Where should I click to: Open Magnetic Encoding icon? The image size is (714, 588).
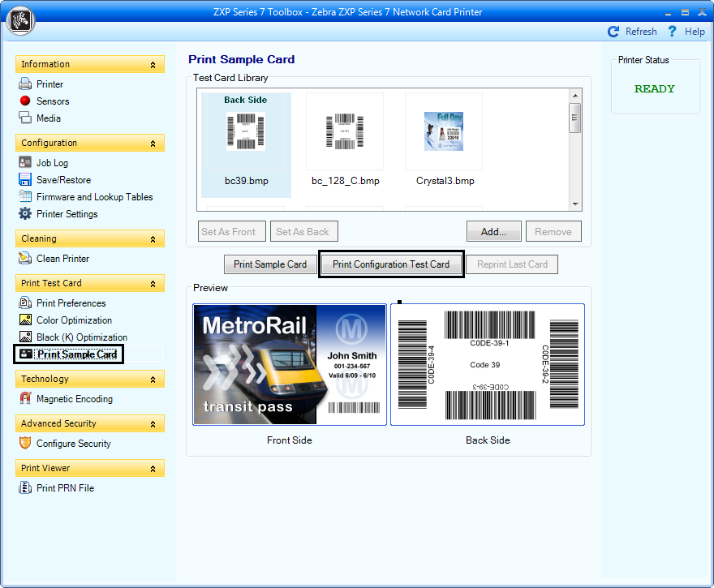click(25, 399)
